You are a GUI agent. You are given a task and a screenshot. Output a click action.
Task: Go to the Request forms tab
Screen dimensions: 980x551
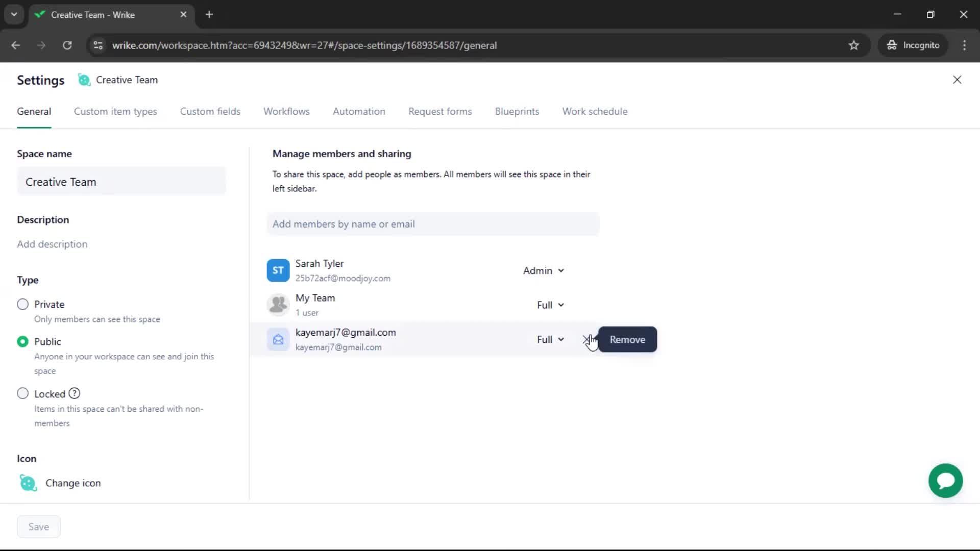tap(440, 111)
